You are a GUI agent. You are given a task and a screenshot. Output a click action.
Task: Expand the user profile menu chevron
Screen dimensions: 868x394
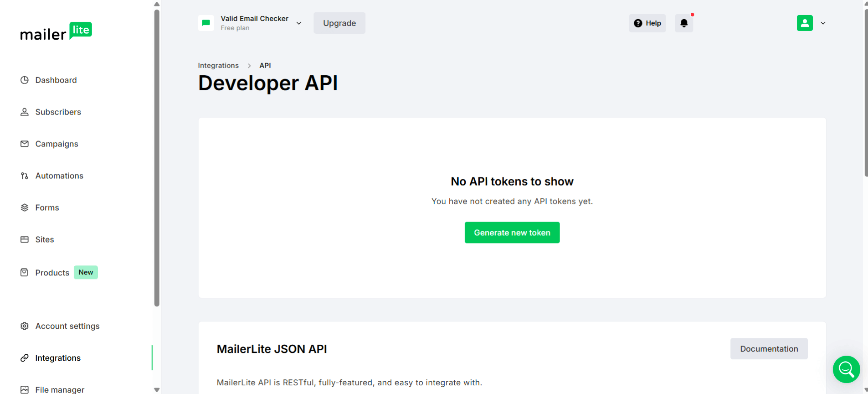coord(823,23)
